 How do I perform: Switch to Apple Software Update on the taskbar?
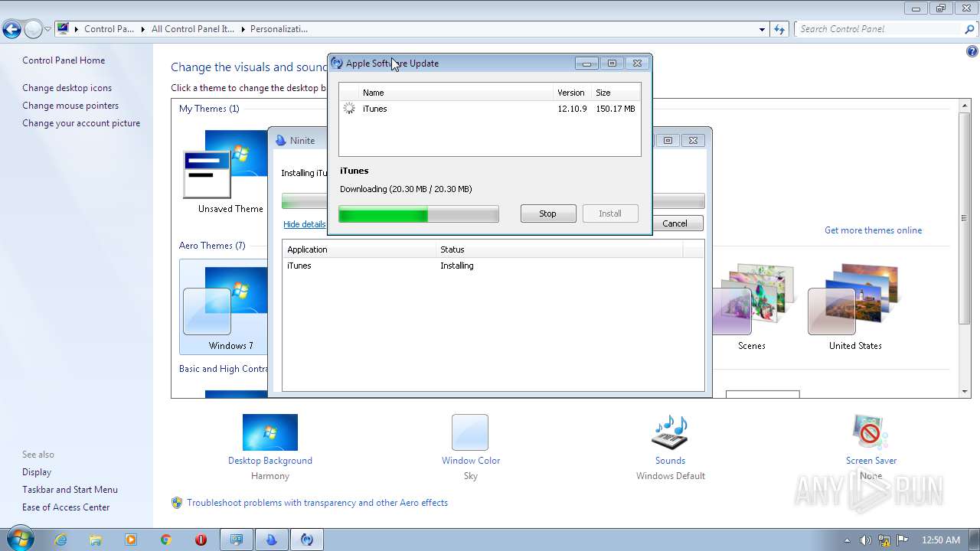[x=307, y=540]
